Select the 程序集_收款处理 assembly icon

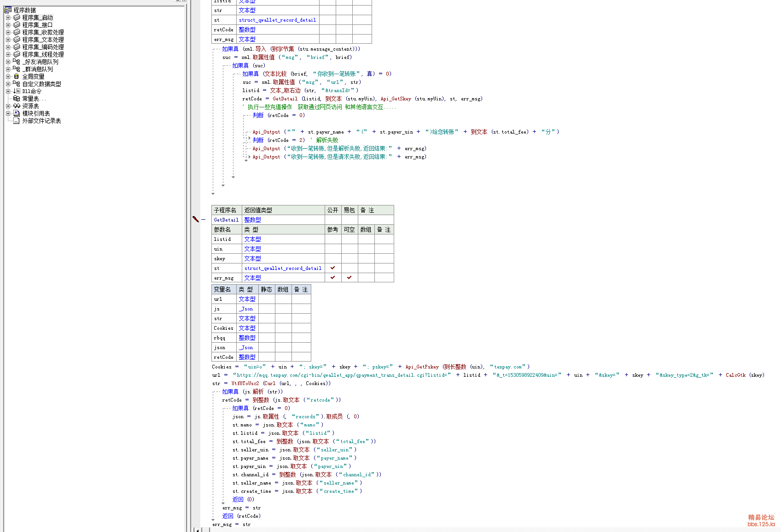pyautogui.click(x=17, y=32)
